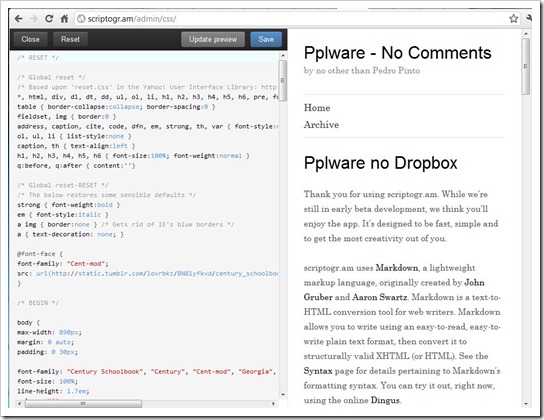Click the editor horizontal scrollbar right arrow
This screenshot has width=544, height=420.
click(x=273, y=403)
